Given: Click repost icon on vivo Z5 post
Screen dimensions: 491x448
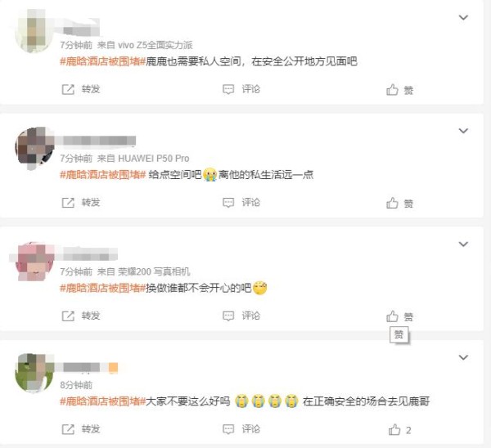Looking at the screenshot, I should [68, 89].
